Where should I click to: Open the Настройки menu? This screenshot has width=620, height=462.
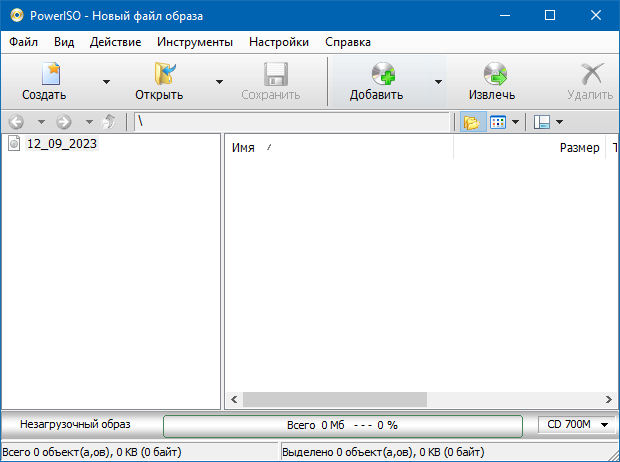click(x=279, y=42)
